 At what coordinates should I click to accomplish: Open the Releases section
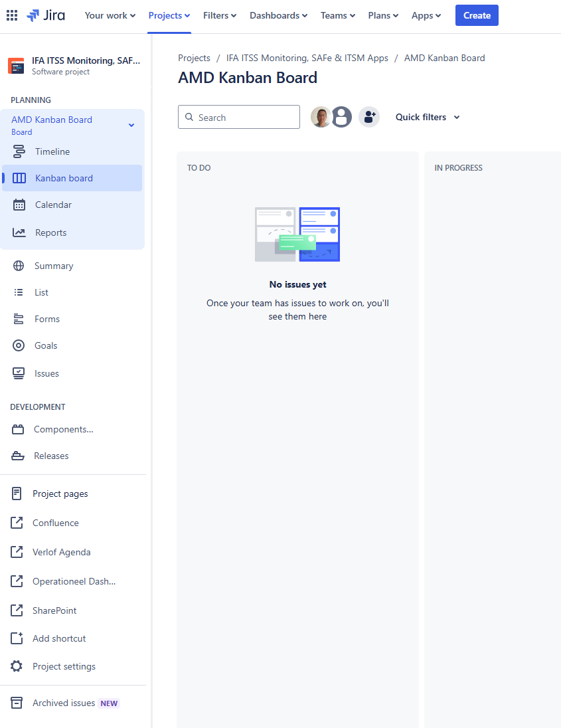coord(50,456)
